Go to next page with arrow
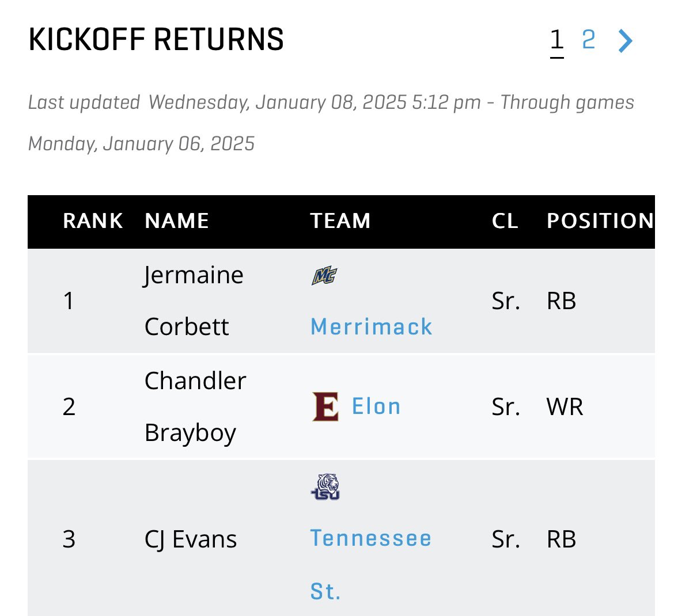 click(626, 41)
